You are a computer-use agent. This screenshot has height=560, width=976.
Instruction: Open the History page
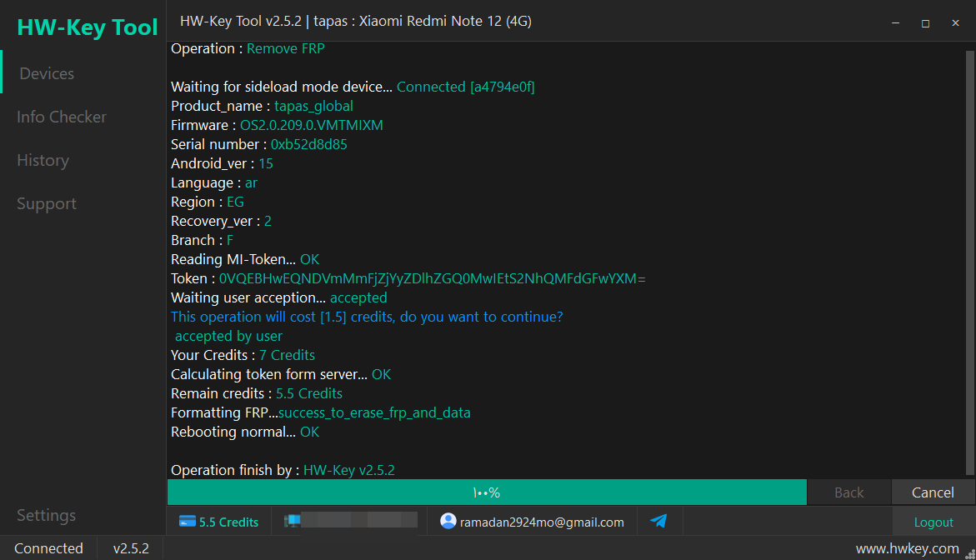coord(43,161)
